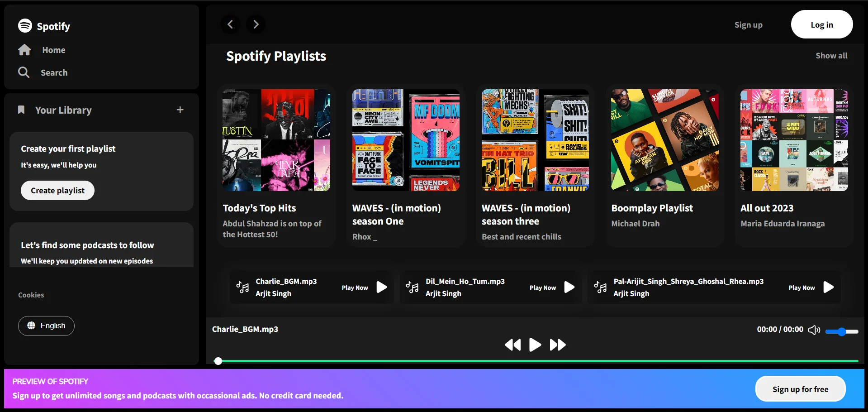This screenshot has width=868, height=412.
Task: Play Pal-Arijit_Singh_Shreya_Ghoshal_Rhea.mp3 using its play triangle
Action: coord(829,287)
